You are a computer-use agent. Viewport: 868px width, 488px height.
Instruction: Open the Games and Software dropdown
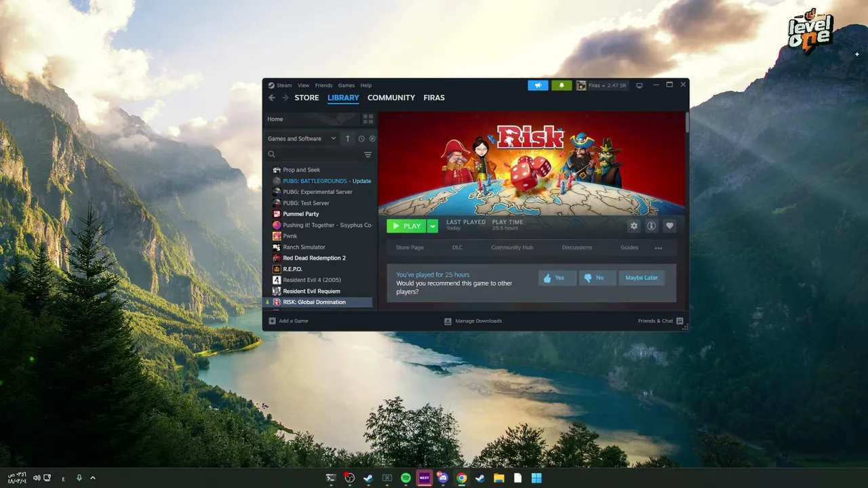(302, 138)
